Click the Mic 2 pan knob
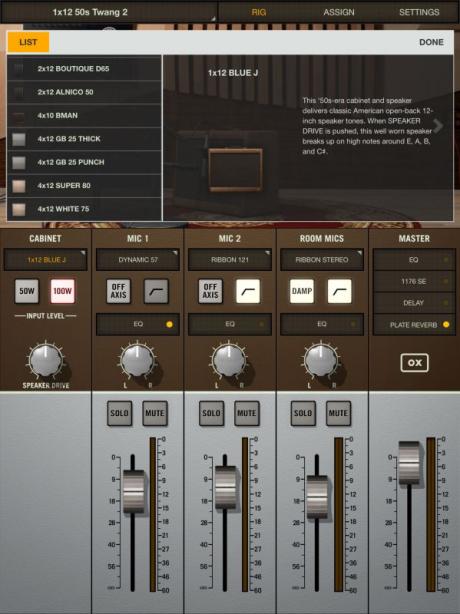The height and width of the screenshot is (614, 460). coord(229,361)
